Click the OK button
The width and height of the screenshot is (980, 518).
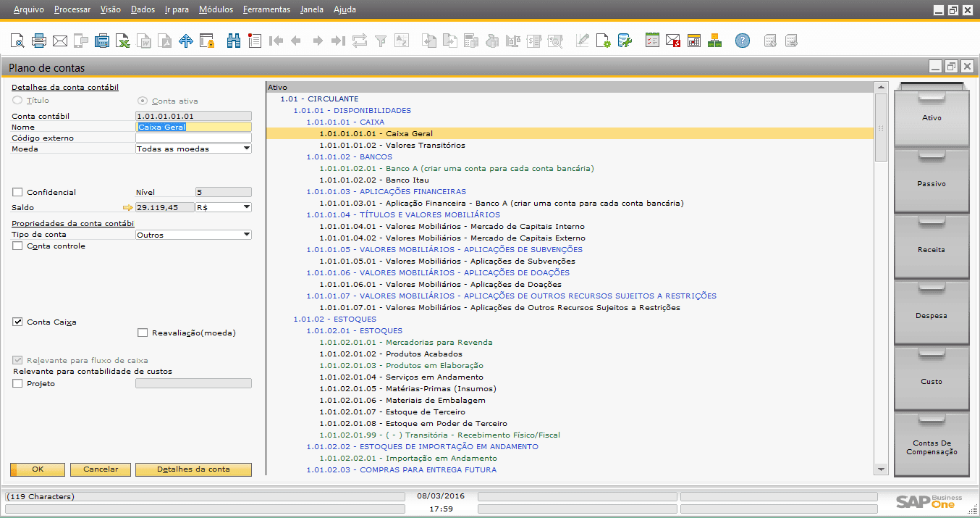(x=38, y=469)
